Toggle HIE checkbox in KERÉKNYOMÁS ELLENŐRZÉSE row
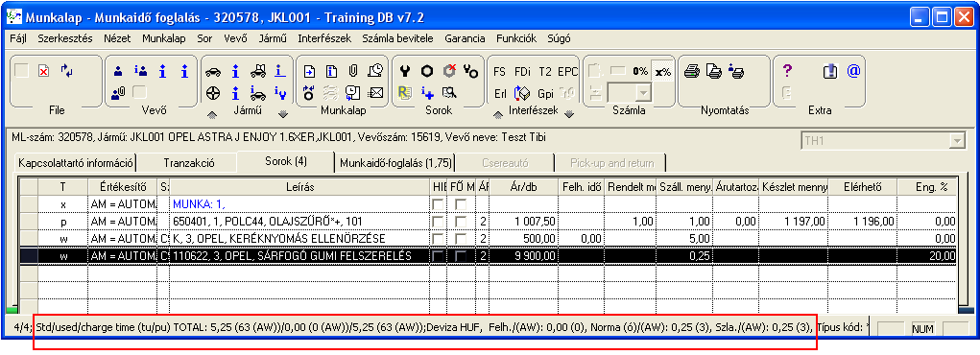The image size is (980, 355). (x=438, y=239)
